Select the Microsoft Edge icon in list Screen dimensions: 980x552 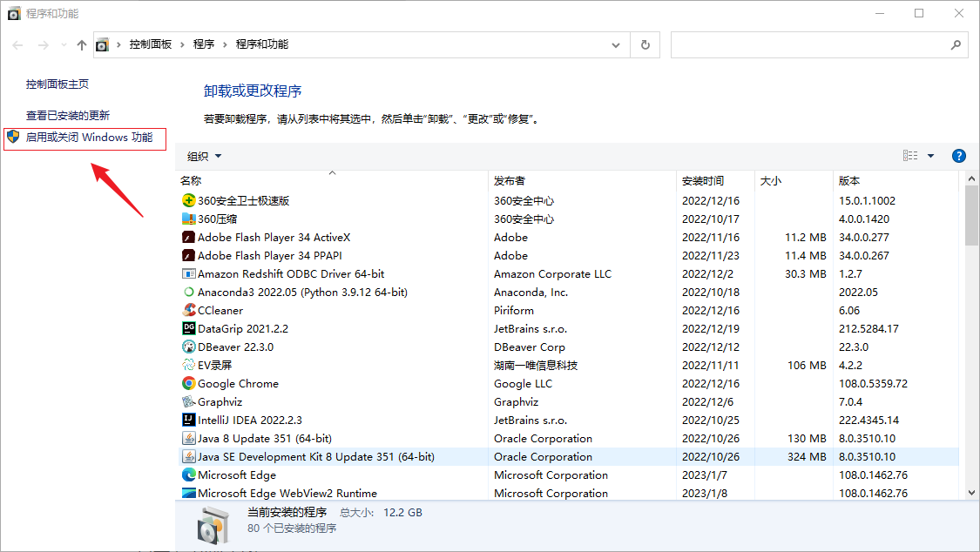click(188, 475)
